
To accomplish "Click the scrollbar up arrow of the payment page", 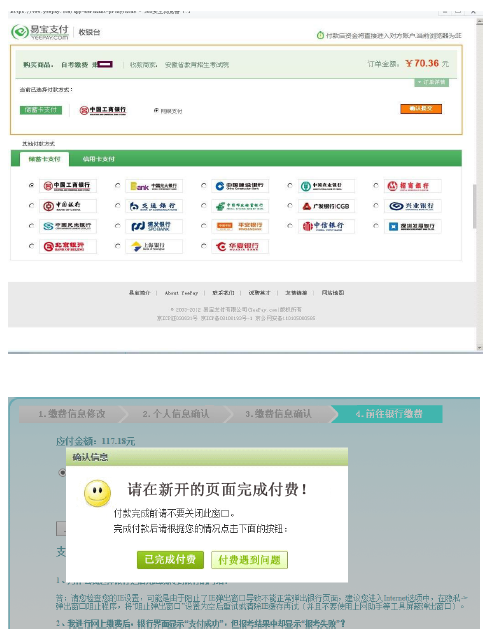I will click(x=479, y=22).
